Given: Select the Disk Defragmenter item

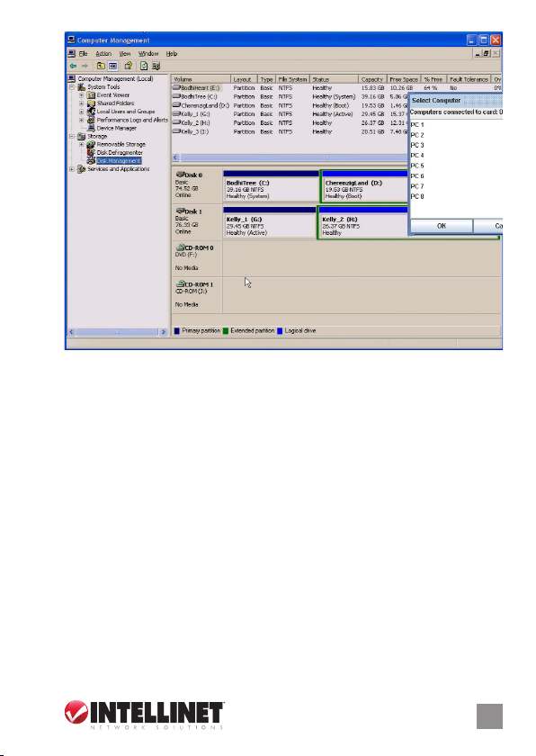Looking at the screenshot, I should [120, 152].
